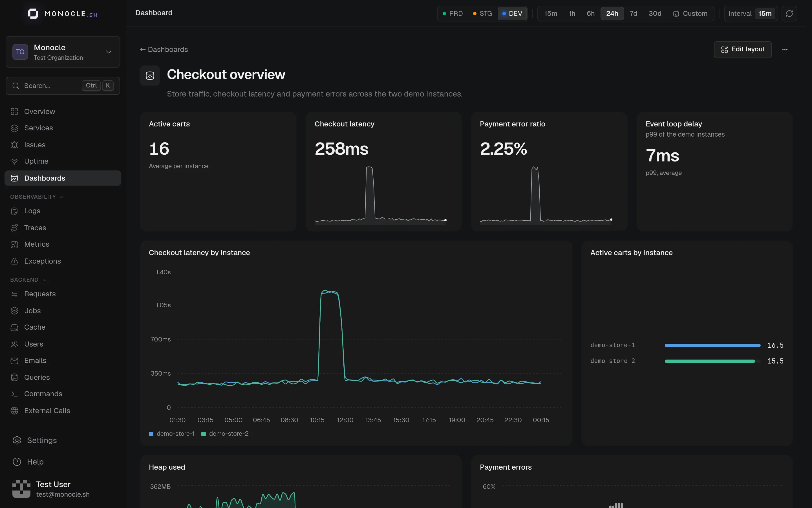Collapse the Observability section
Image resolution: width=812 pixels, height=508 pixels.
[37, 197]
